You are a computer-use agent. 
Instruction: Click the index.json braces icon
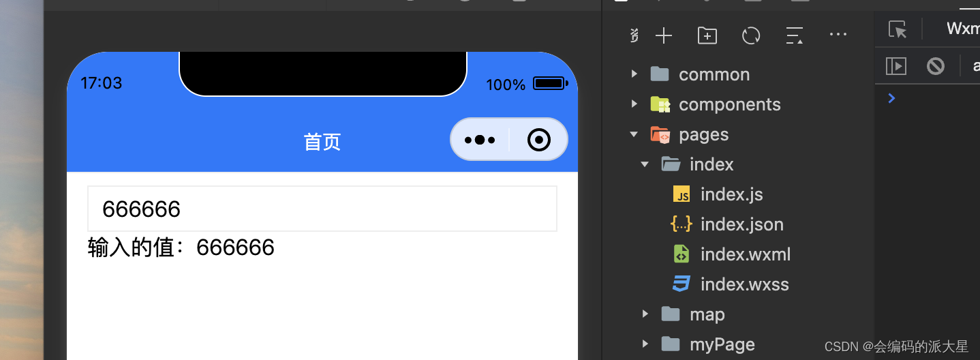[x=682, y=224]
